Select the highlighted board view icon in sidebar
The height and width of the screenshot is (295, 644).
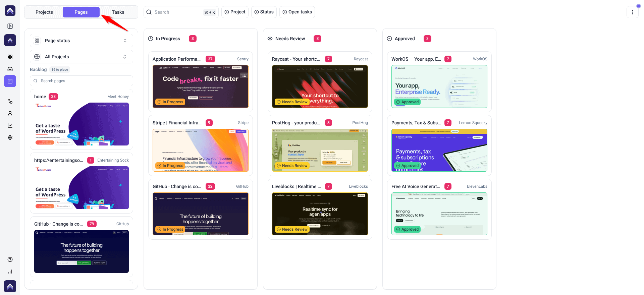[10, 81]
